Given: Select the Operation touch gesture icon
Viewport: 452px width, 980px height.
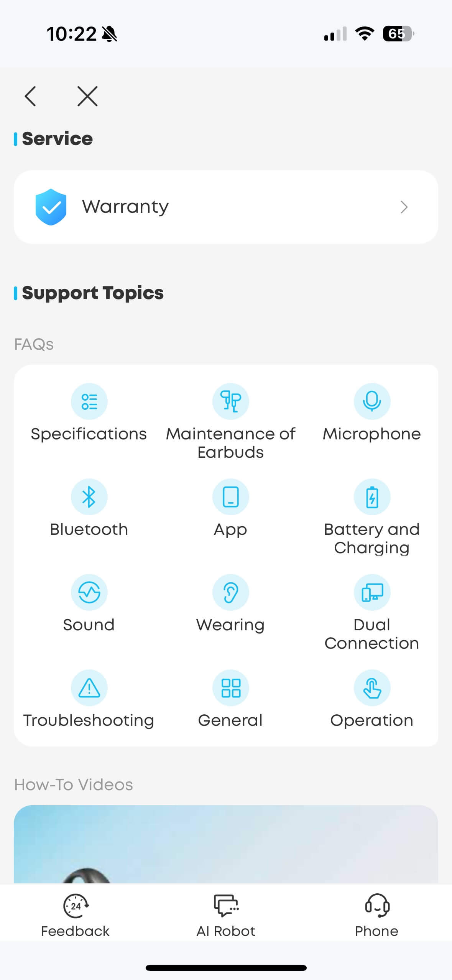Looking at the screenshot, I should pos(372,688).
